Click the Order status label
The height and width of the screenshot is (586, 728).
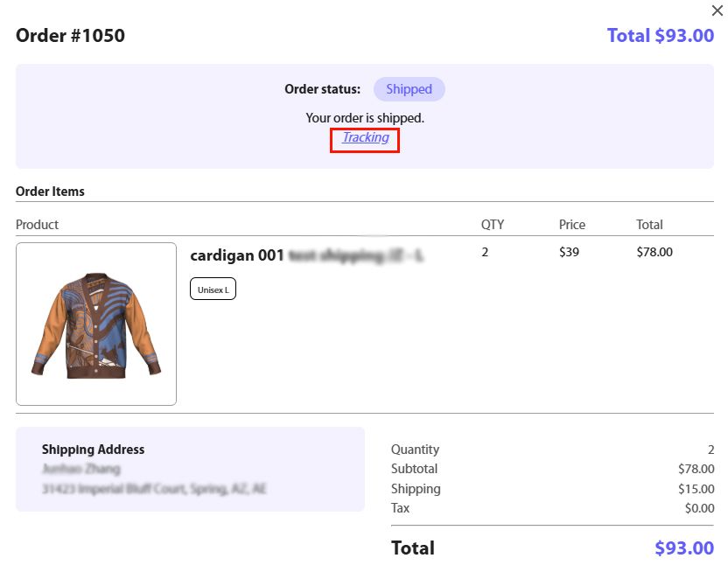322,89
